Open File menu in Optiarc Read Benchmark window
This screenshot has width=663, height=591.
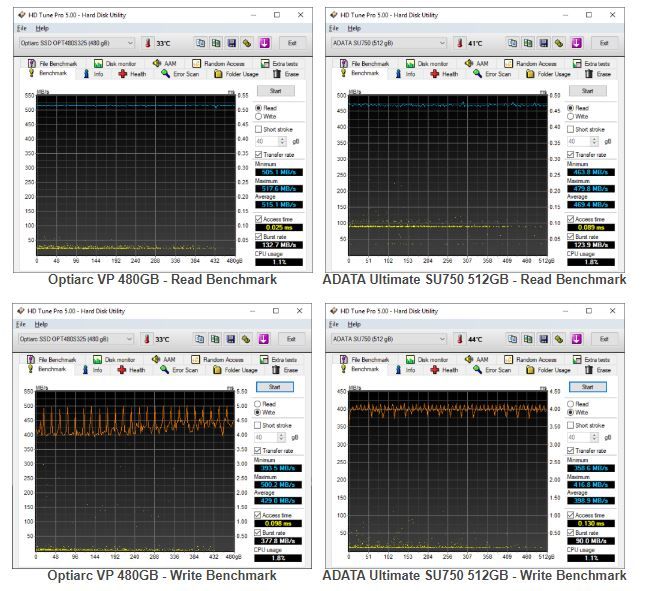click(22, 28)
